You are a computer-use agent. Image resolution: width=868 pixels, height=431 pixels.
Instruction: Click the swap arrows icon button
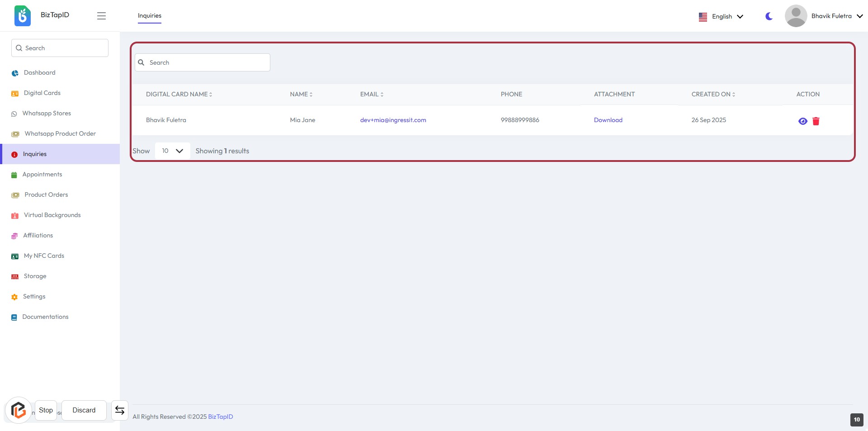119,410
